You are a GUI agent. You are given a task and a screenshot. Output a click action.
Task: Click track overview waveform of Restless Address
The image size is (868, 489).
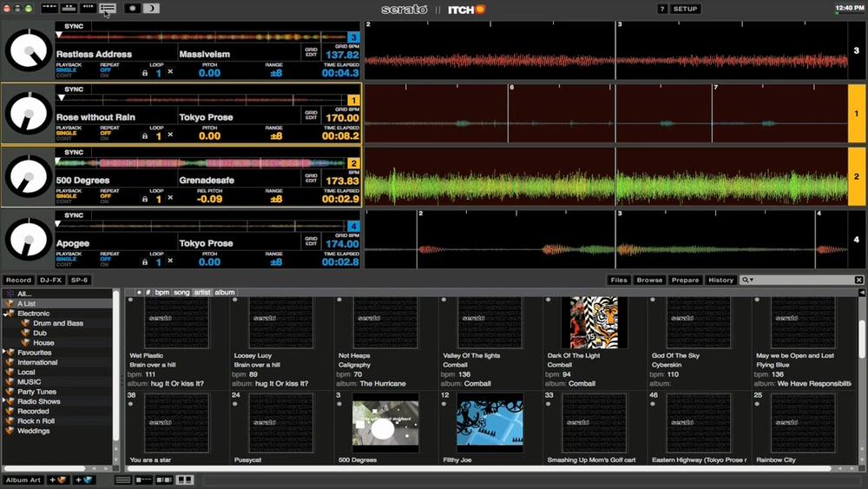(x=201, y=37)
